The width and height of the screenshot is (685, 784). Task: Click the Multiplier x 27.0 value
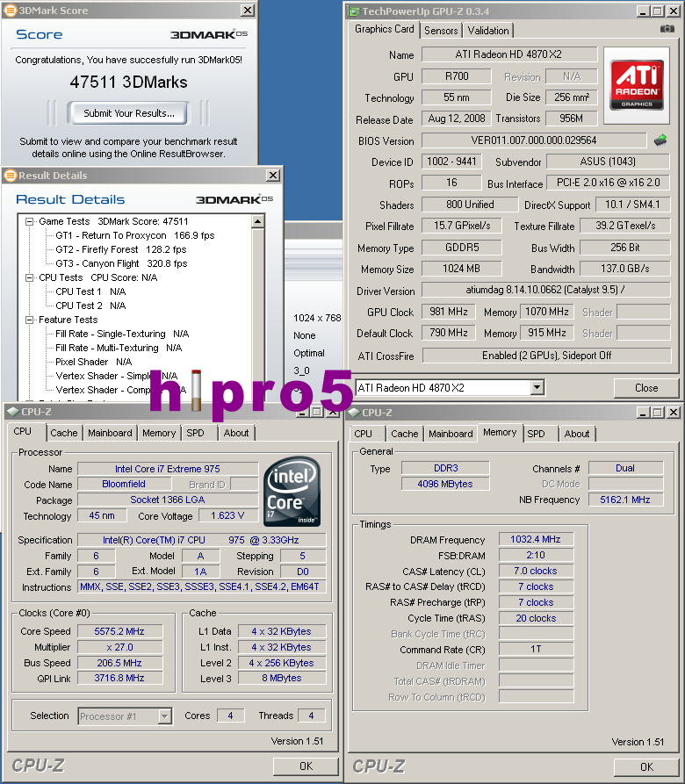[119, 647]
